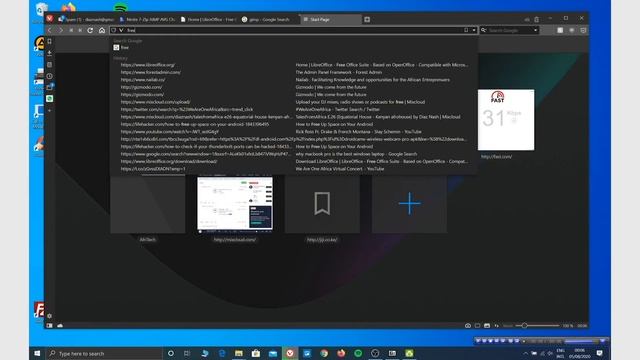
Task: Open Task View on the taskbar
Action: pyautogui.click(x=187, y=353)
